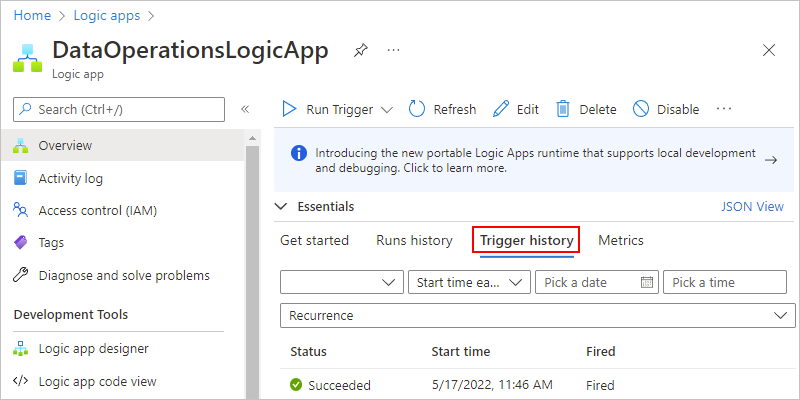Open the Run Trigger dropdown chevron
800x400 pixels.
point(387,110)
